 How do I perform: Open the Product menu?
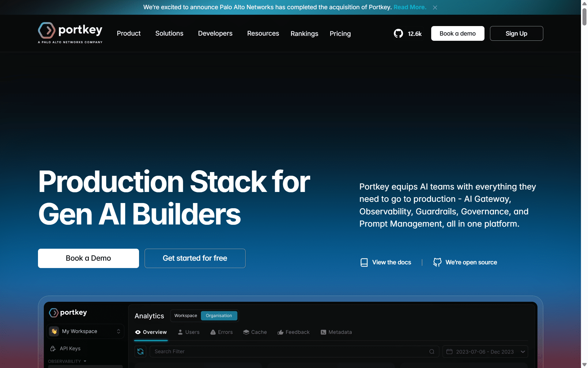pyautogui.click(x=129, y=33)
